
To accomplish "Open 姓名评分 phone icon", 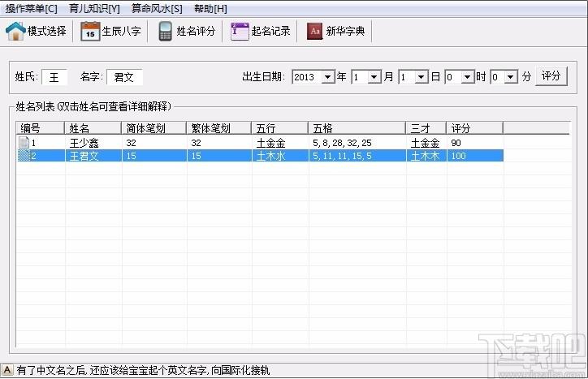I will tap(165, 32).
